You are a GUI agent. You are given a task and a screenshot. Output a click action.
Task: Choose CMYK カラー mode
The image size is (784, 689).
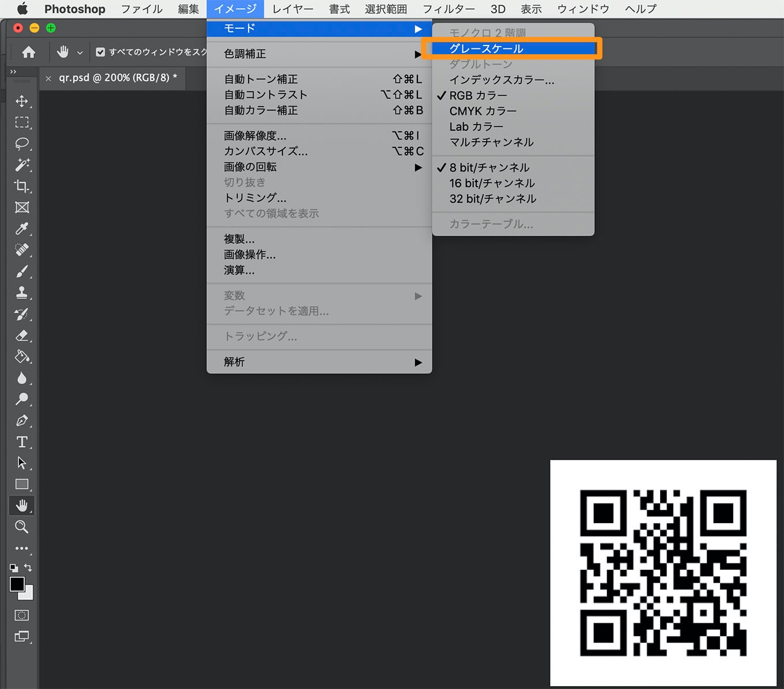(x=513, y=111)
